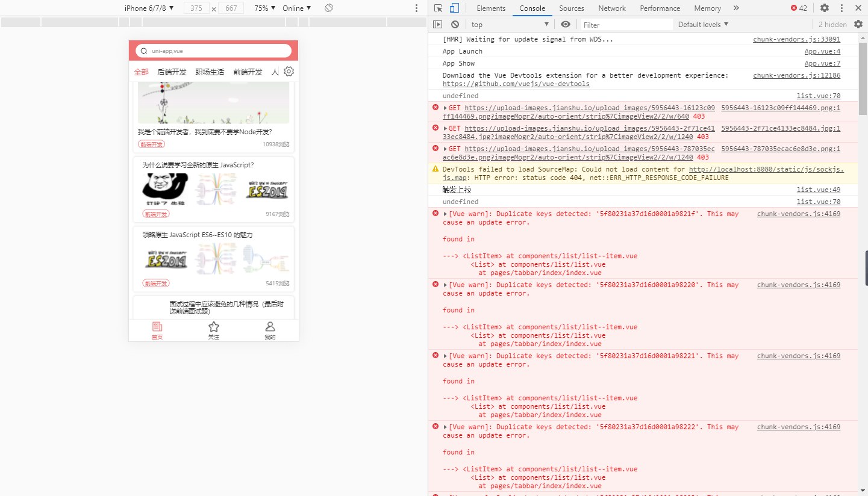Screen dimensions: 868x496
Task: Open device toolbar three-dot options menu
Action: pos(416,8)
